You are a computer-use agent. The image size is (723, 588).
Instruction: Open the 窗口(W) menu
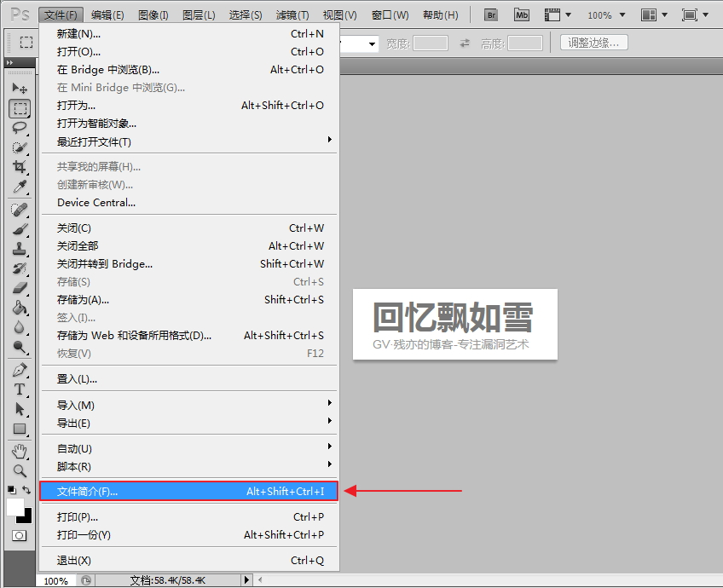(x=390, y=15)
